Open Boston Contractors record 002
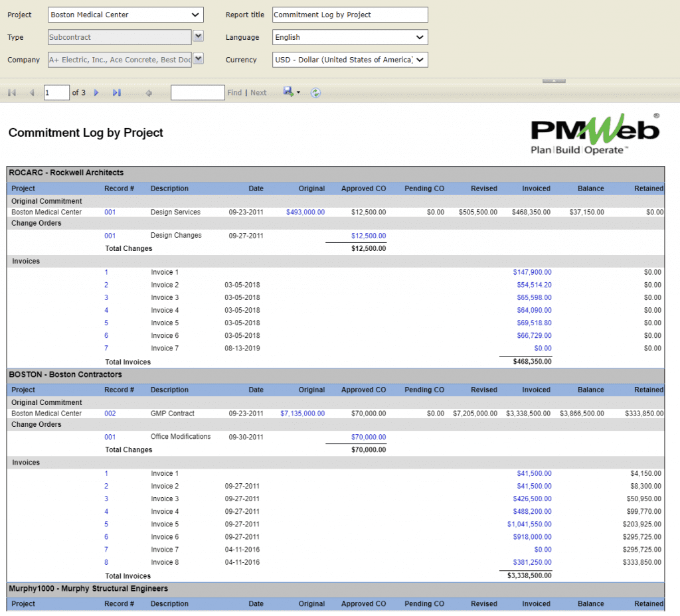 (110, 414)
